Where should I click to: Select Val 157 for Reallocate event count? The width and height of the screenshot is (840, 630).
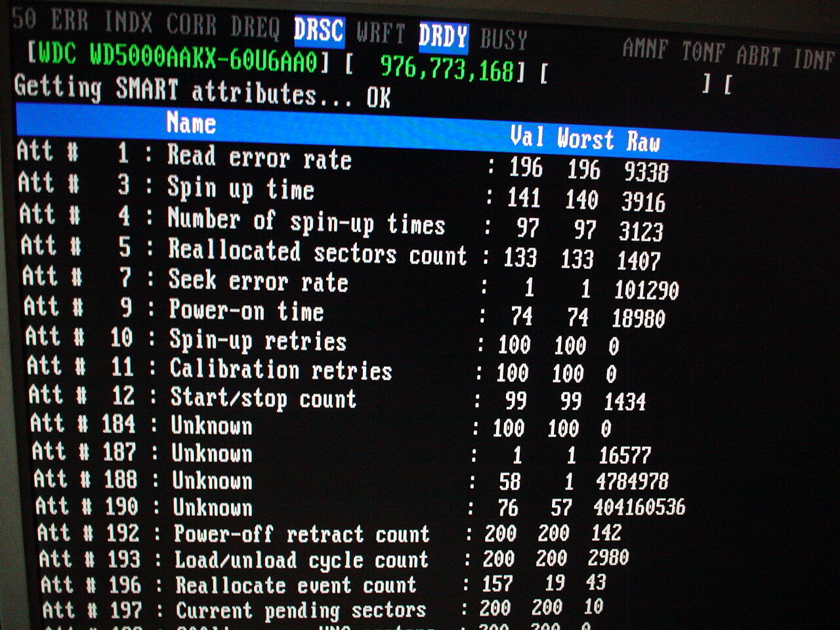[497, 583]
